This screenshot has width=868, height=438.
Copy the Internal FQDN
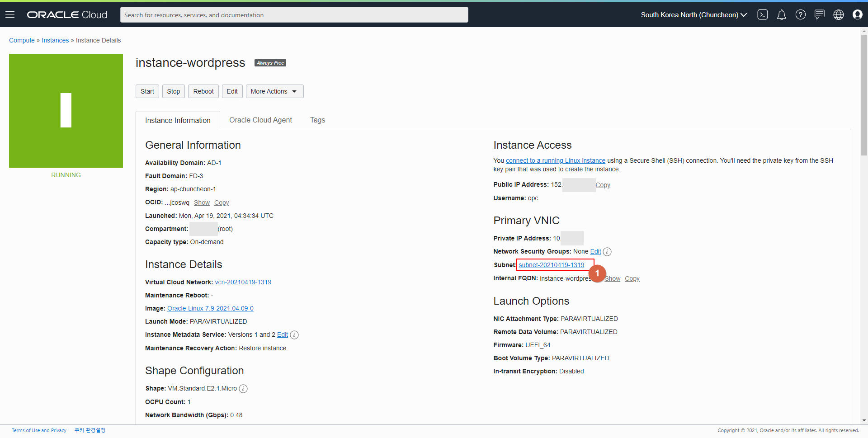pyautogui.click(x=632, y=278)
